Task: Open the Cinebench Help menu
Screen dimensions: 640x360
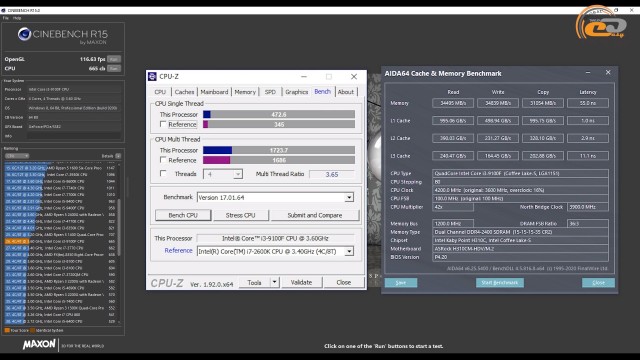Action: point(17,18)
